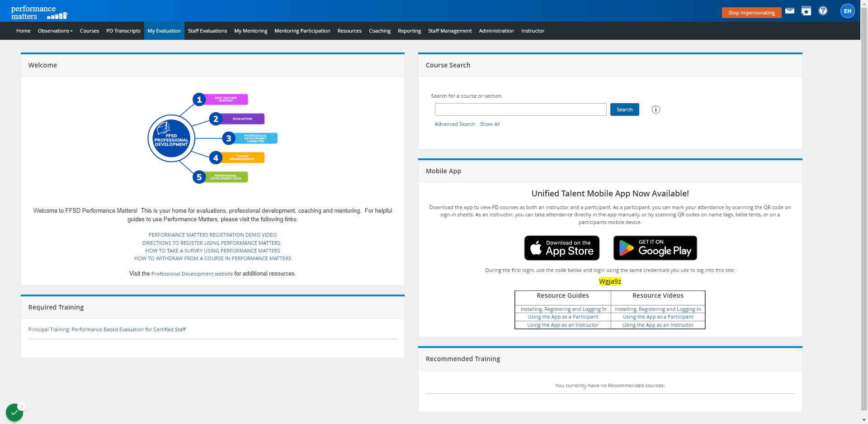This screenshot has width=868, height=424.
Task: Visit the Professional Development website link
Action: (x=192, y=274)
